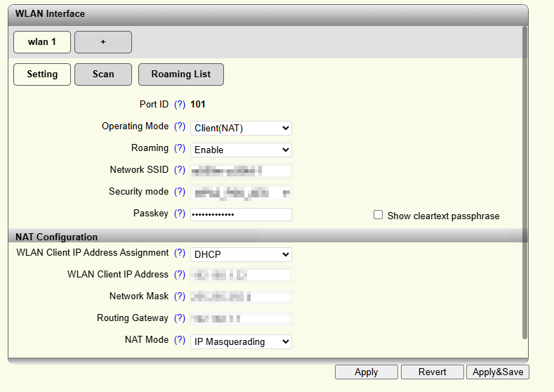Show help for Security mode
Image resolution: width=554 pixels, height=392 pixels.
click(x=180, y=192)
